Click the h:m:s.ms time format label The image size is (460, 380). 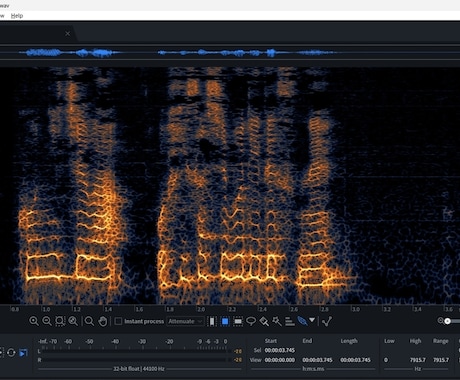coord(313,369)
